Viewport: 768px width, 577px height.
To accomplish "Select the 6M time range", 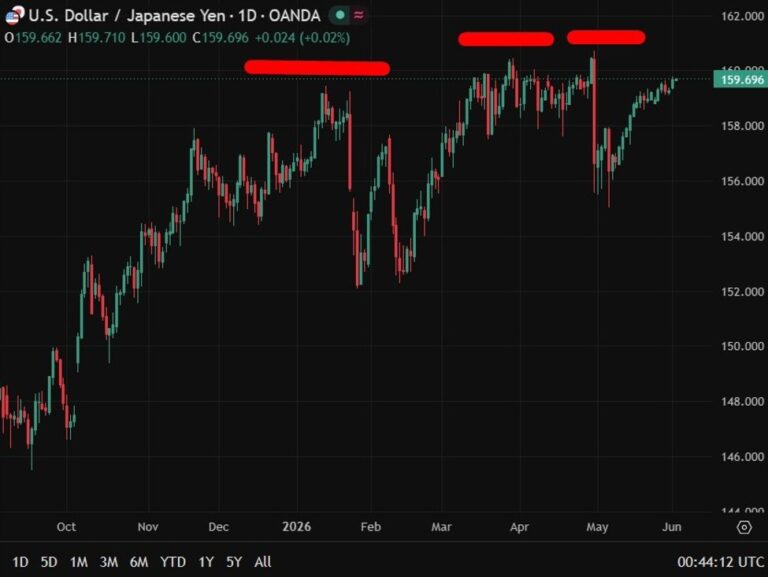I will pyautogui.click(x=139, y=562).
